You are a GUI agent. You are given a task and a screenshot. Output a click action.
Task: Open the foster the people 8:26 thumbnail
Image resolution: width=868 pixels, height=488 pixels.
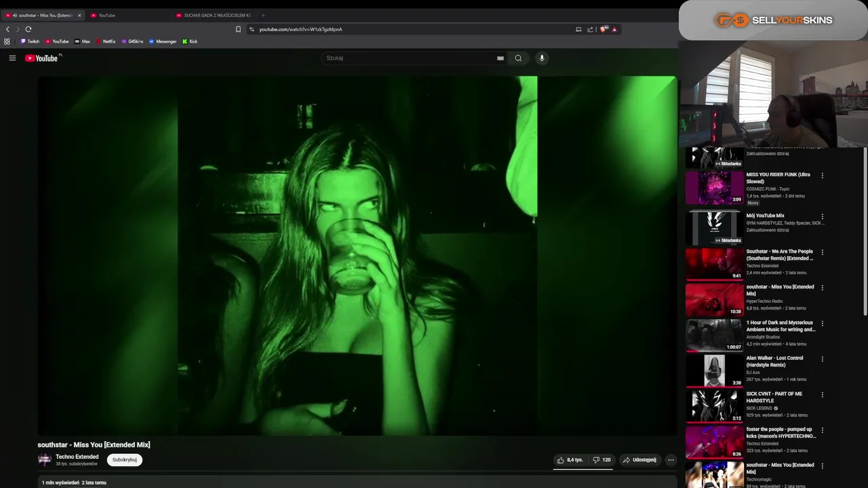(714, 442)
